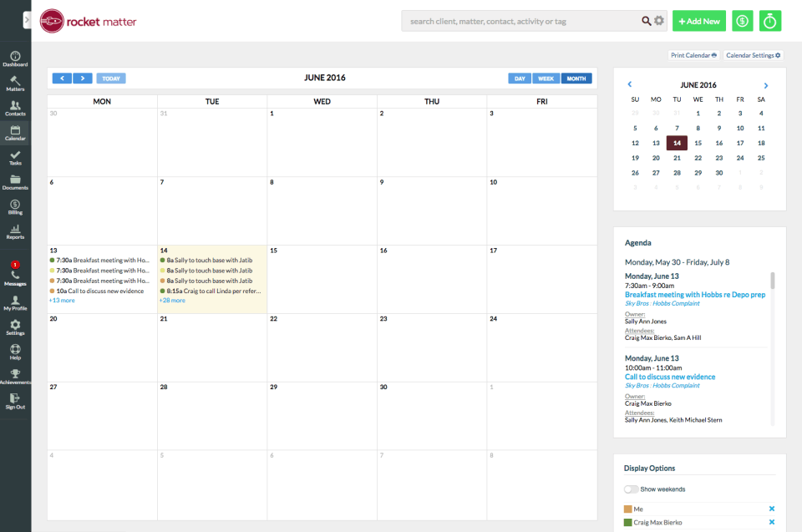802x532 pixels.
Task: Switch to Week calendar view
Action: (546, 79)
